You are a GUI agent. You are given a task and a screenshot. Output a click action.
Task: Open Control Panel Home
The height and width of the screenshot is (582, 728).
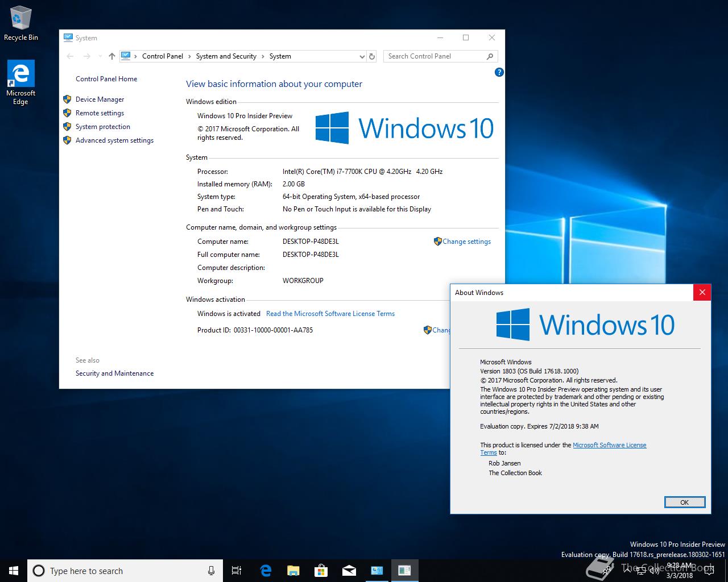point(106,79)
